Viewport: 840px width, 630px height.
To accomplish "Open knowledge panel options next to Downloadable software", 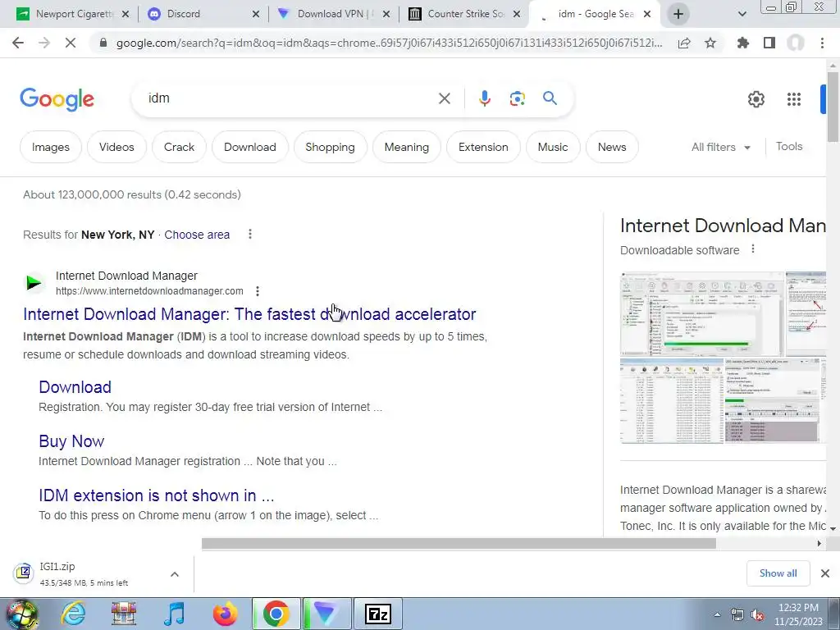I will (x=753, y=249).
